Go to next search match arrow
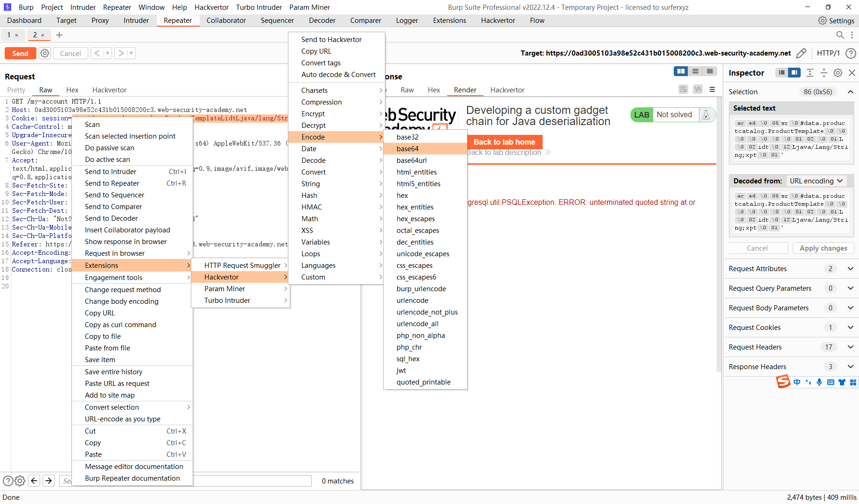The width and height of the screenshot is (859, 504). pyautogui.click(x=49, y=481)
